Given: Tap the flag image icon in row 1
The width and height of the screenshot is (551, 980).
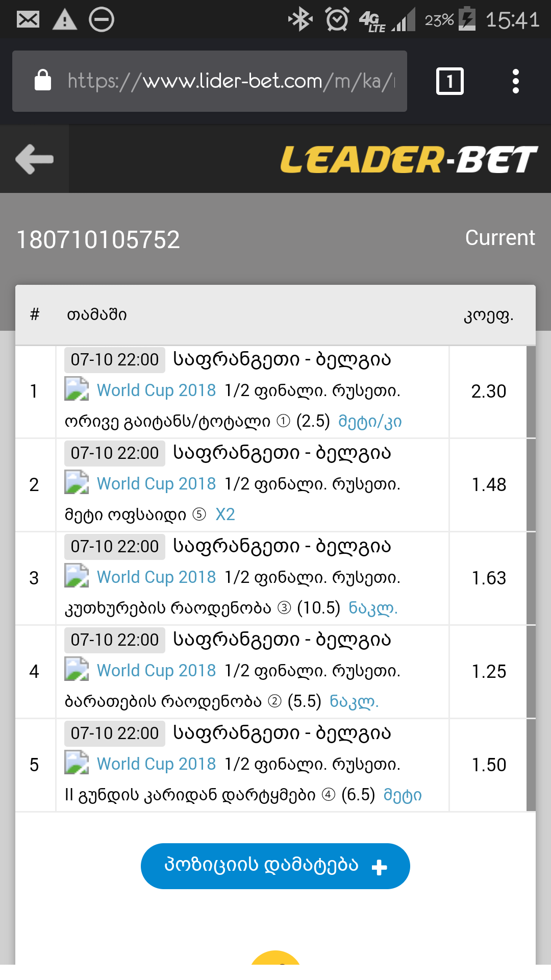Looking at the screenshot, I should (x=77, y=389).
